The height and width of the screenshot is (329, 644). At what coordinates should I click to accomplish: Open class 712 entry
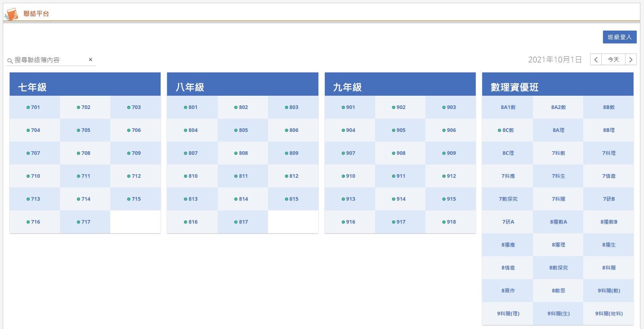click(135, 176)
